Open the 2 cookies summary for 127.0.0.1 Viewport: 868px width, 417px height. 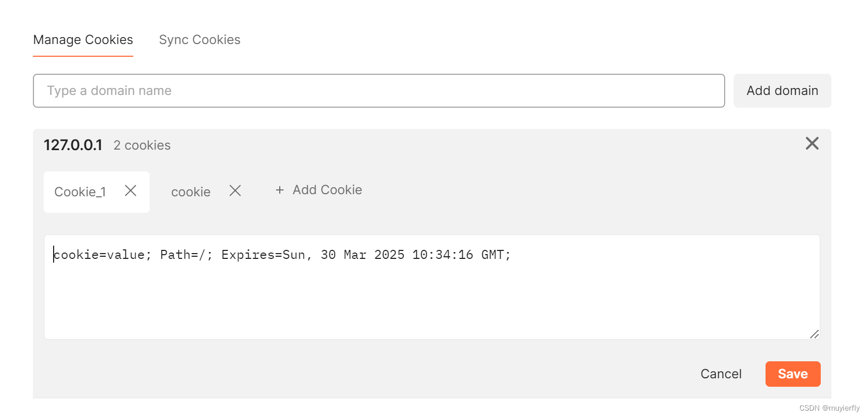point(142,145)
